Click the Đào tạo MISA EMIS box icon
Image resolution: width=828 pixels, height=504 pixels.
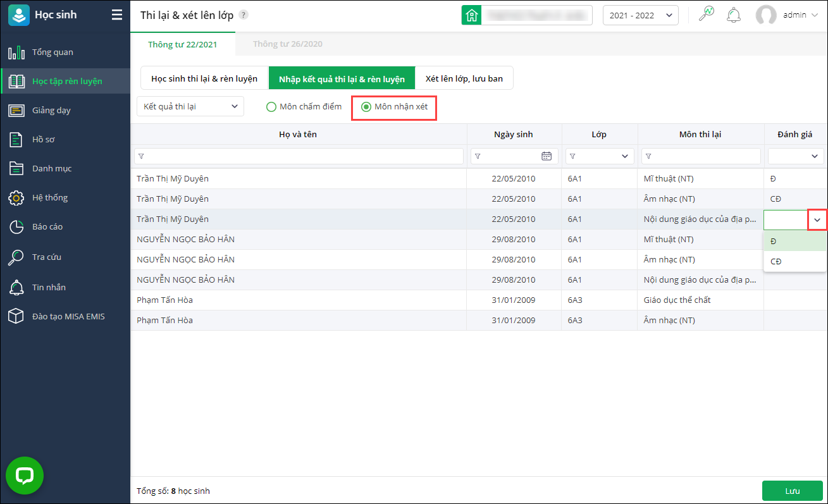16,316
